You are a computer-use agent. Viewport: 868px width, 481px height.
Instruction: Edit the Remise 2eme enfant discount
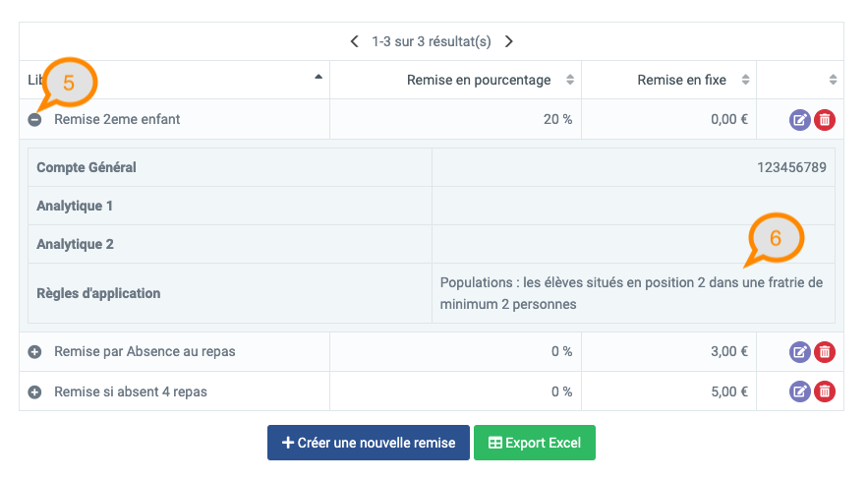click(799, 120)
